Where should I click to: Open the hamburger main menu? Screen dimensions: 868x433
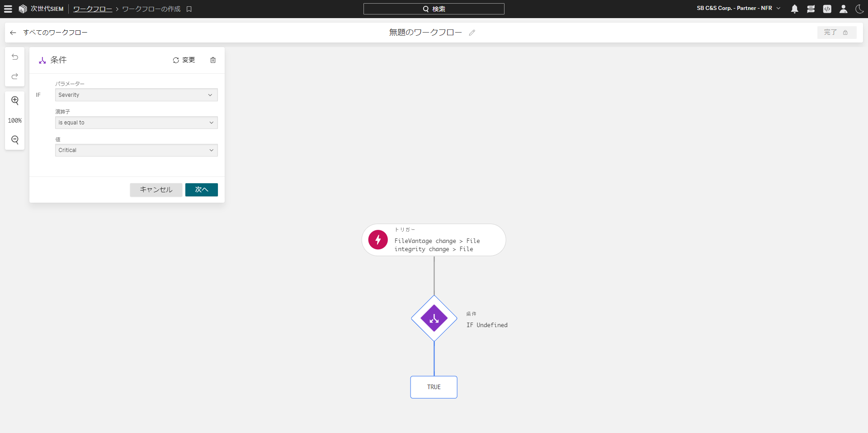click(x=8, y=9)
